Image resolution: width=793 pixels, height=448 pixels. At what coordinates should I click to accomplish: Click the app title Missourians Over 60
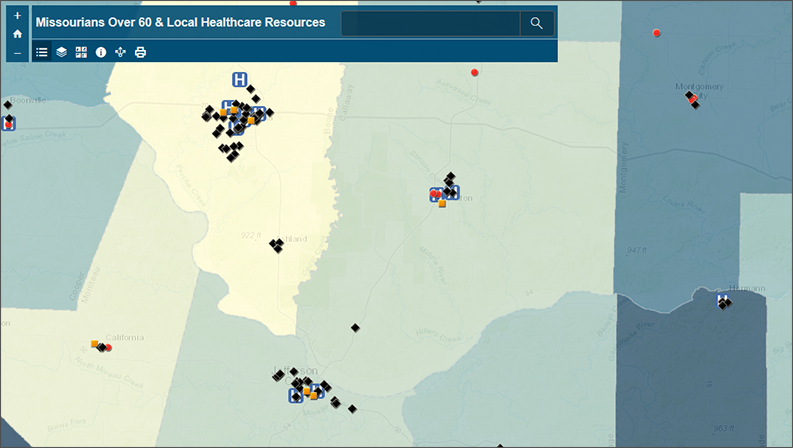(180, 22)
